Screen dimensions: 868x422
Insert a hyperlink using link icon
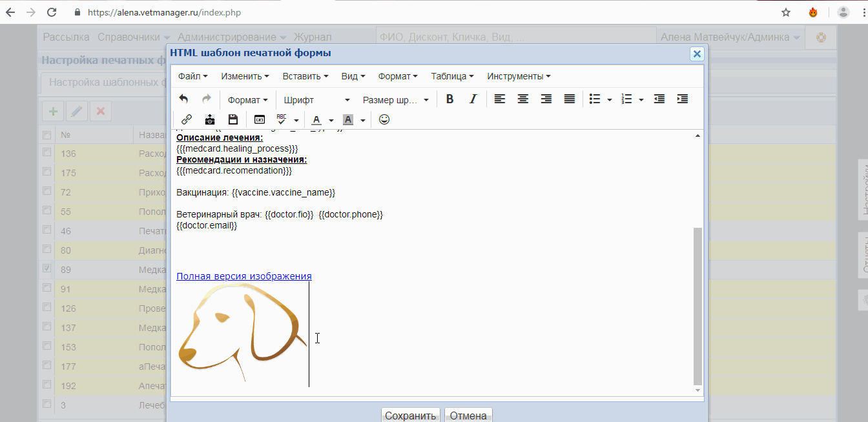187,120
